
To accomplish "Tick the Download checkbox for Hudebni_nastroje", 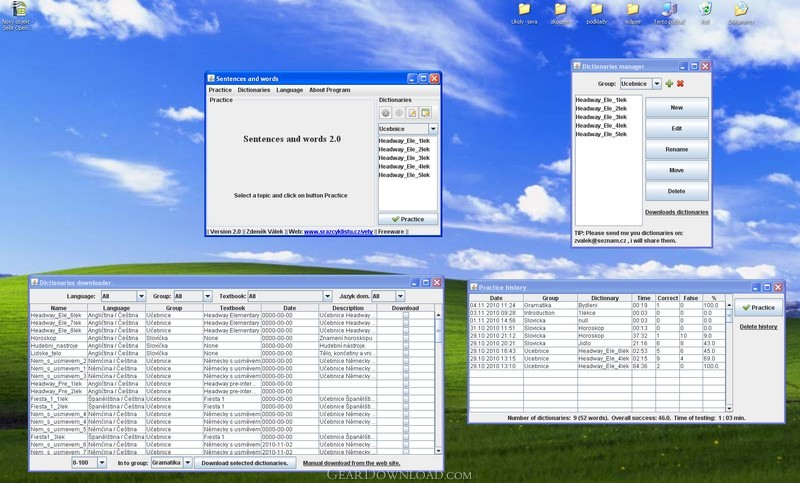I will (x=406, y=346).
